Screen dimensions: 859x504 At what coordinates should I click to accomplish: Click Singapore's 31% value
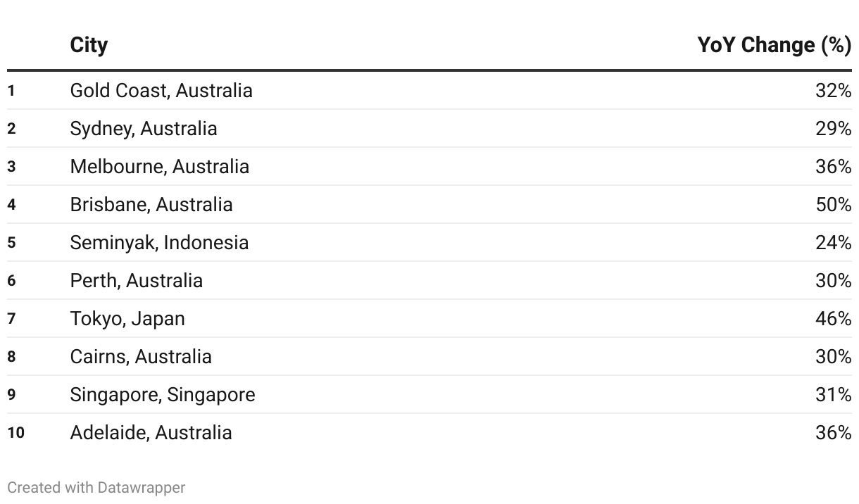(834, 394)
